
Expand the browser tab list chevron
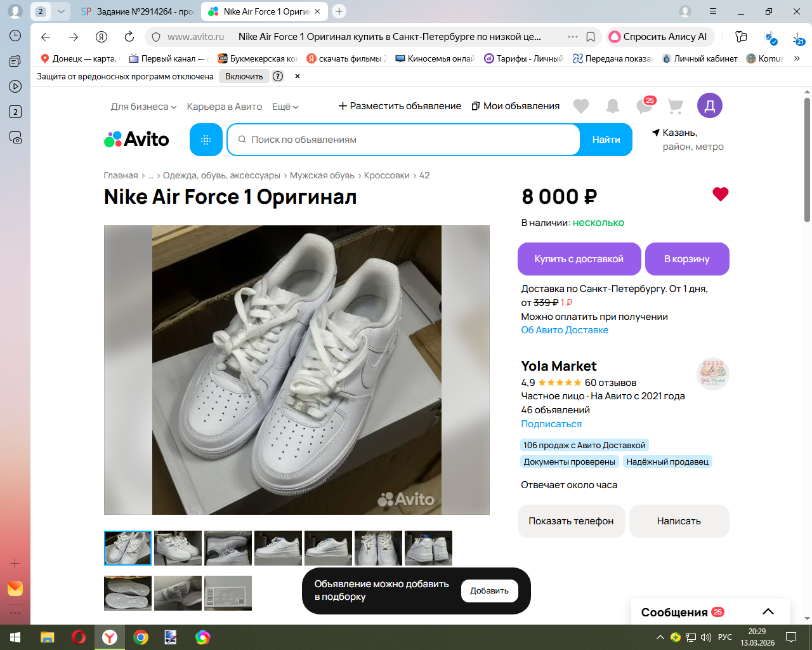pyautogui.click(x=61, y=11)
